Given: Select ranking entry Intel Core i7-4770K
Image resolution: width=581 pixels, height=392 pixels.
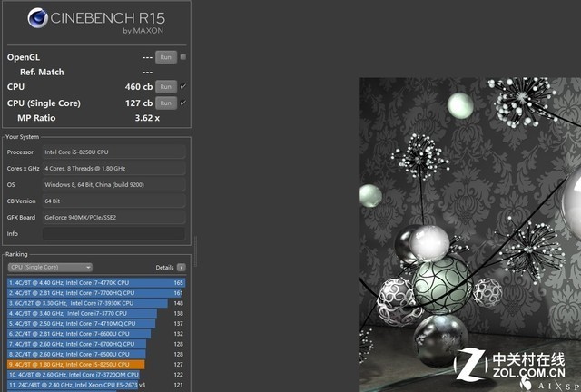Looking at the screenshot, I should (x=96, y=283).
